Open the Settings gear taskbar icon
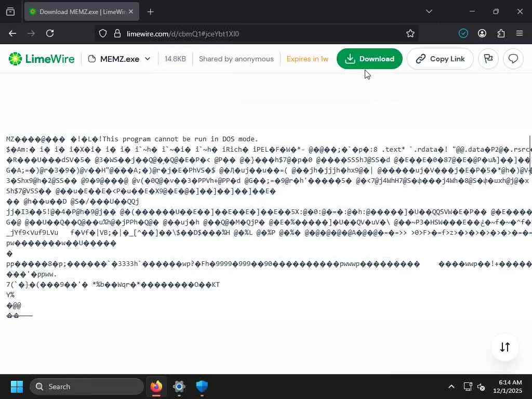This screenshot has height=399, width=532. 179,387
